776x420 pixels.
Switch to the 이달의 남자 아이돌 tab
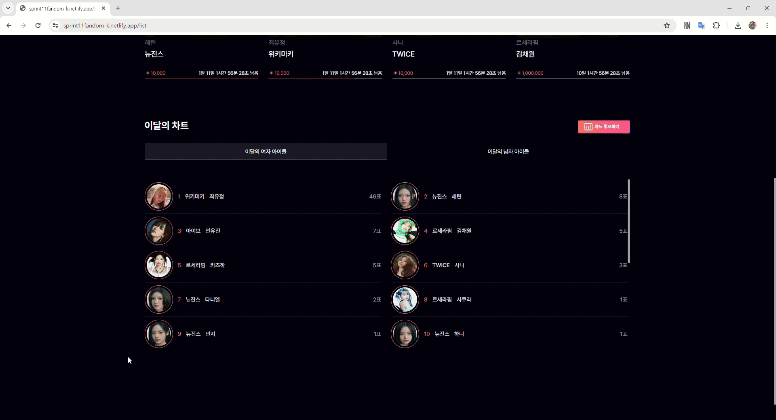coord(508,151)
